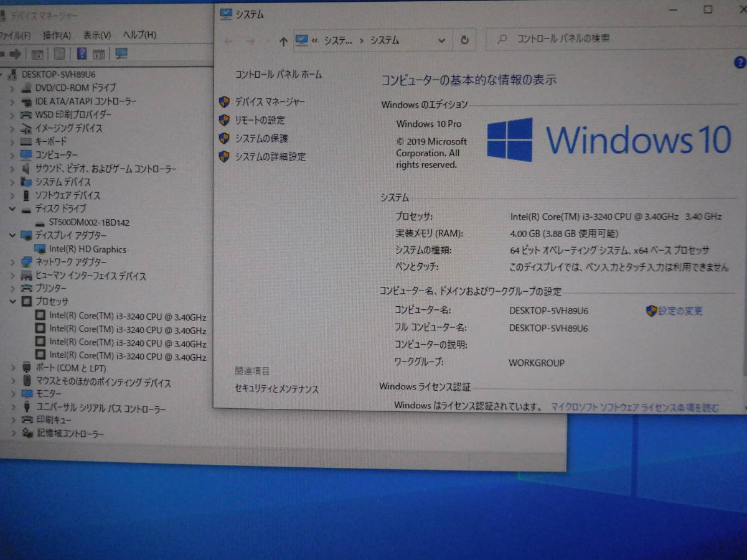Click the network adapter category icon

click(x=26, y=262)
